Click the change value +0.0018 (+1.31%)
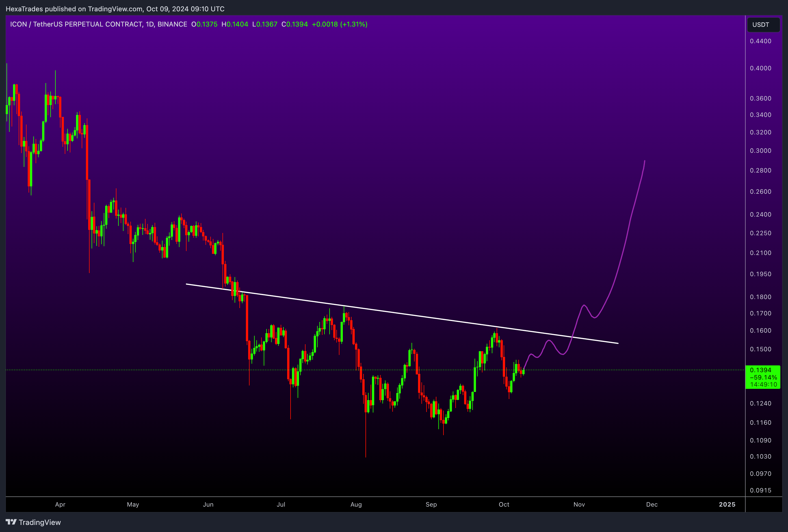Screen dimensions: 788x532 pos(339,24)
